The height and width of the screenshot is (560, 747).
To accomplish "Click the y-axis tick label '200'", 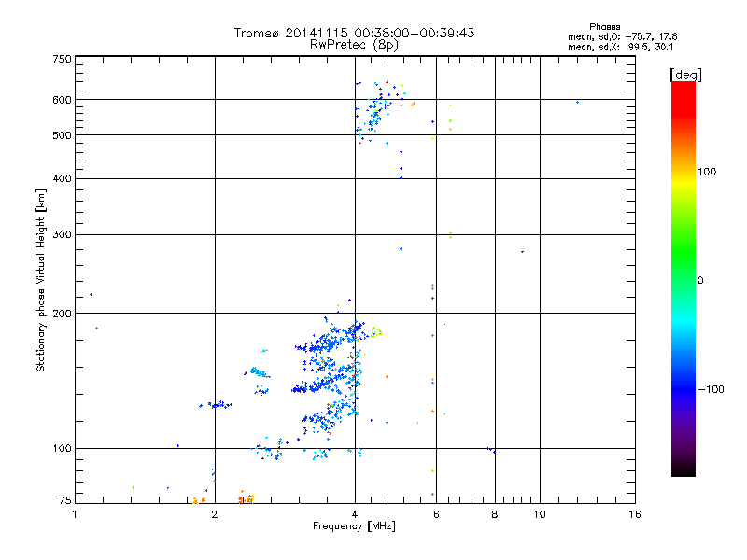I will click(62, 314).
